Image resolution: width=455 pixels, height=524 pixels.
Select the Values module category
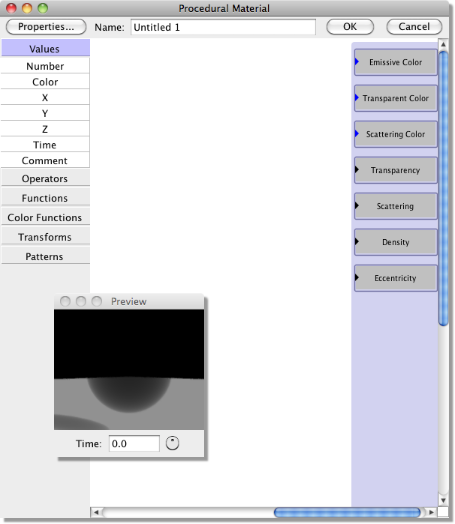tap(45, 48)
